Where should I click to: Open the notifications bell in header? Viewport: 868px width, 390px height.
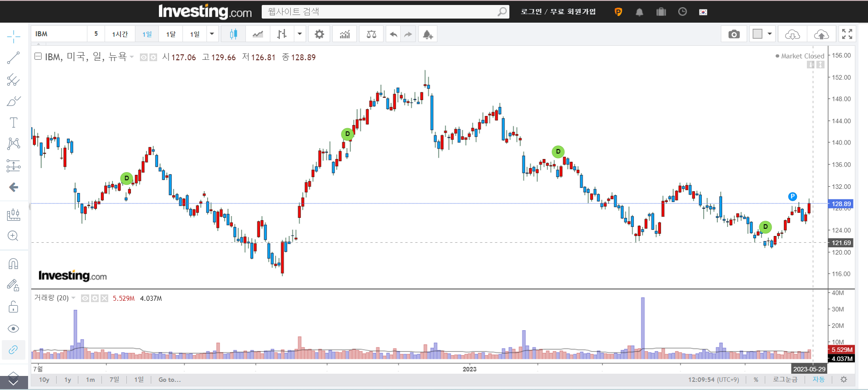click(x=639, y=12)
